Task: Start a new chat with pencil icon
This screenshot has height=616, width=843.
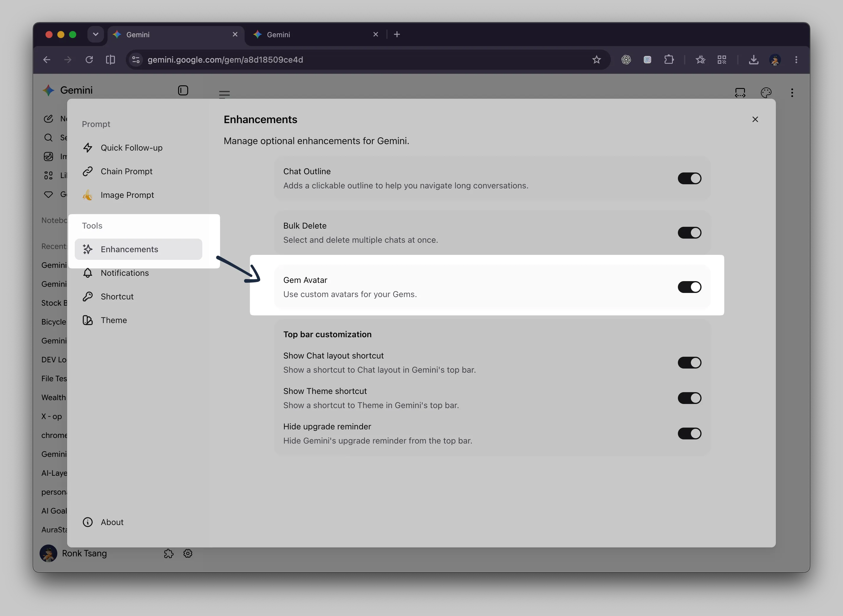Action: pos(48,119)
